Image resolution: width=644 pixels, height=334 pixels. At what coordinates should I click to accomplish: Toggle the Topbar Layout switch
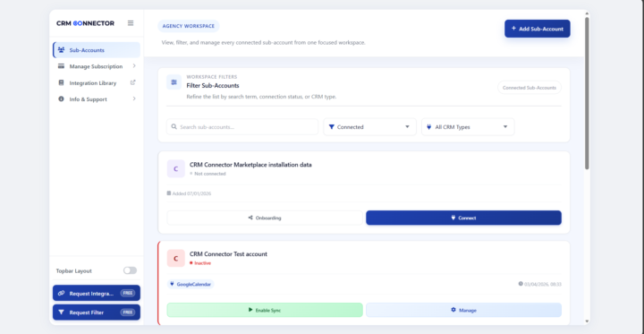click(x=130, y=270)
